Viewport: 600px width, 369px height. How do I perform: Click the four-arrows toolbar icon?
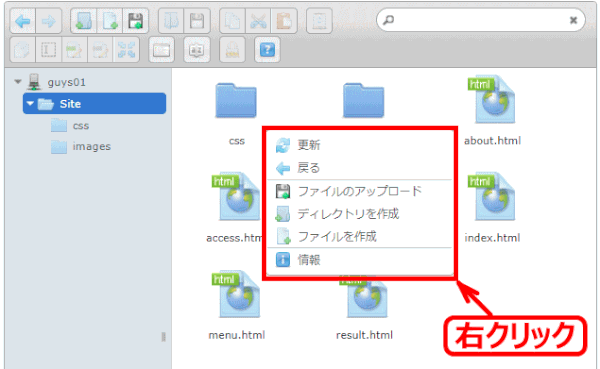point(126,50)
